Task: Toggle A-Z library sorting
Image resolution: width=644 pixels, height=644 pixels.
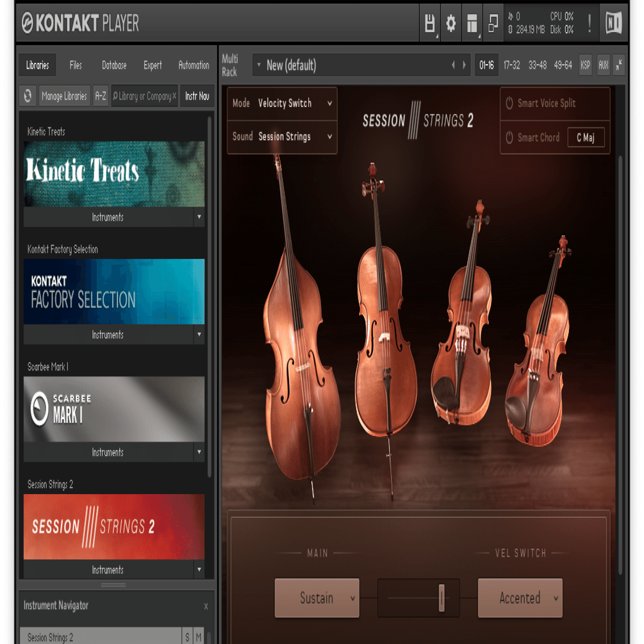Action: point(101,96)
